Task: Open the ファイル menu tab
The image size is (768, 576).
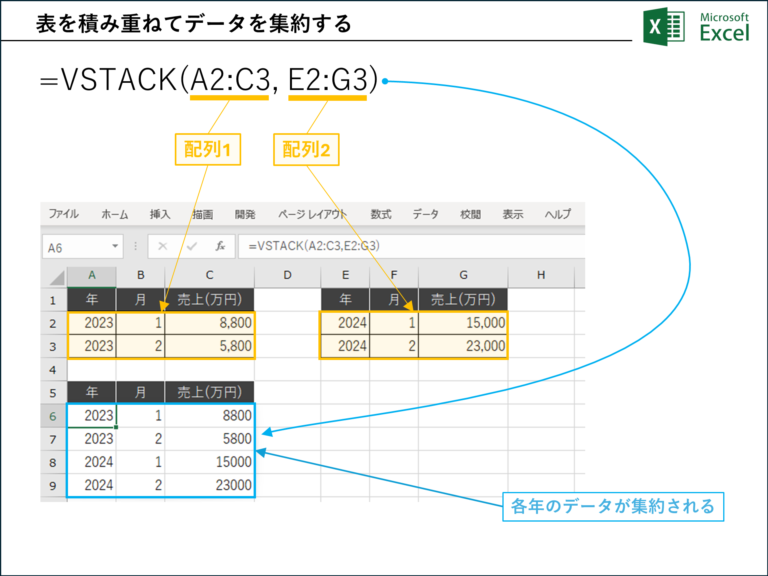Action: click(64, 214)
